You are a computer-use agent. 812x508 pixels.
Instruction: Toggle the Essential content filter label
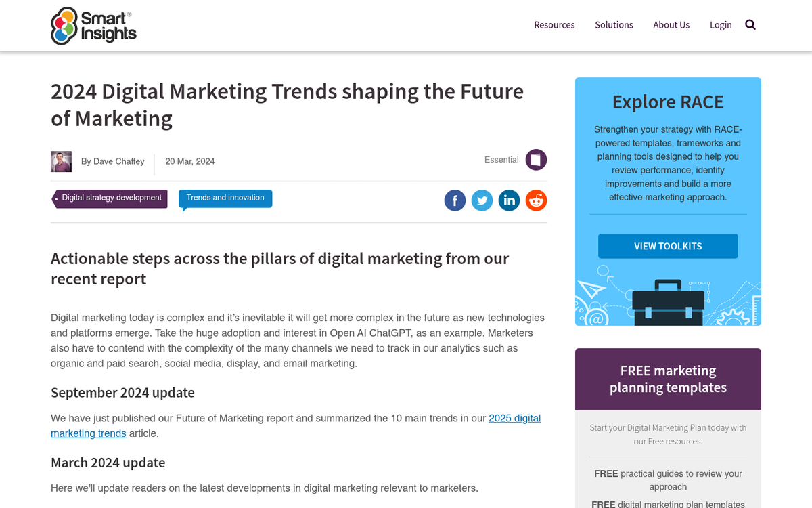pos(501,159)
